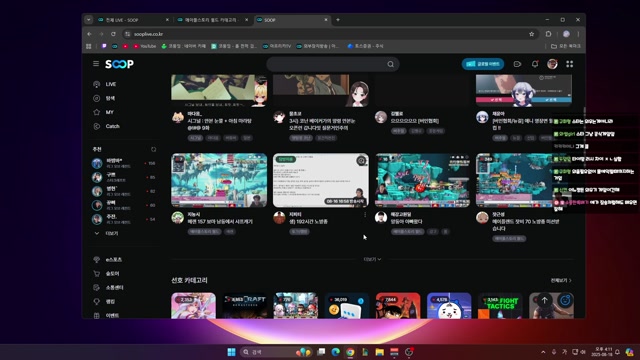Open e스포츠 in the sidebar
Screen dimensions: 640x360
(x=113, y=260)
